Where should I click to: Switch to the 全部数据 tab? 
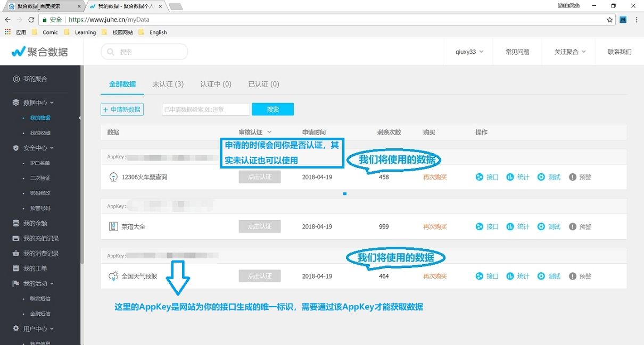[x=122, y=84]
